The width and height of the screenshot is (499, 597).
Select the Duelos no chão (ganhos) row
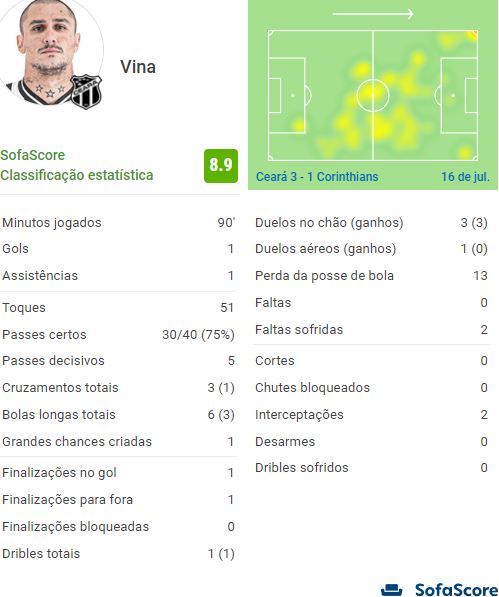coord(371,222)
